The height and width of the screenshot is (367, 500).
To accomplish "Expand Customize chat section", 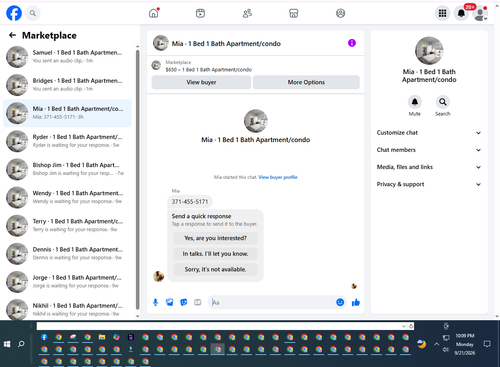I will [x=429, y=133].
